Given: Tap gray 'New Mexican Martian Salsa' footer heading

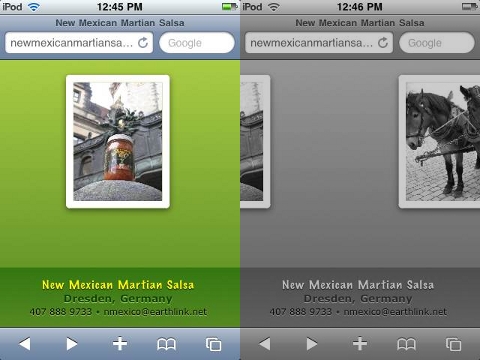Looking at the screenshot, I should pos(358,285).
